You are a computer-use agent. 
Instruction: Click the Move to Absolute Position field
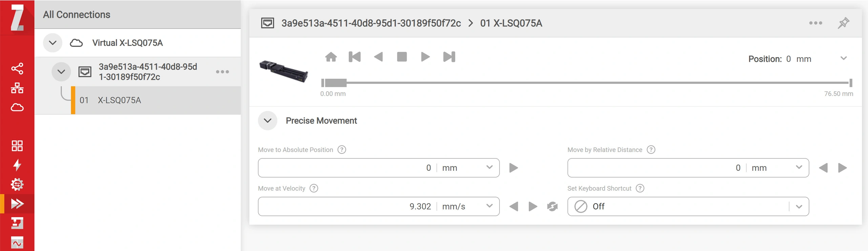(346, 168)
